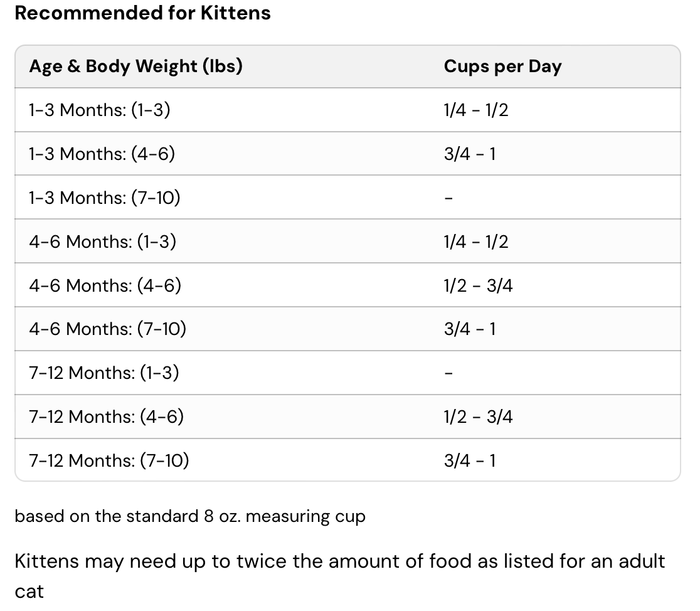
Task: Click the empty dash for 1-3 Months (7-10)
Action: (448, 198)
